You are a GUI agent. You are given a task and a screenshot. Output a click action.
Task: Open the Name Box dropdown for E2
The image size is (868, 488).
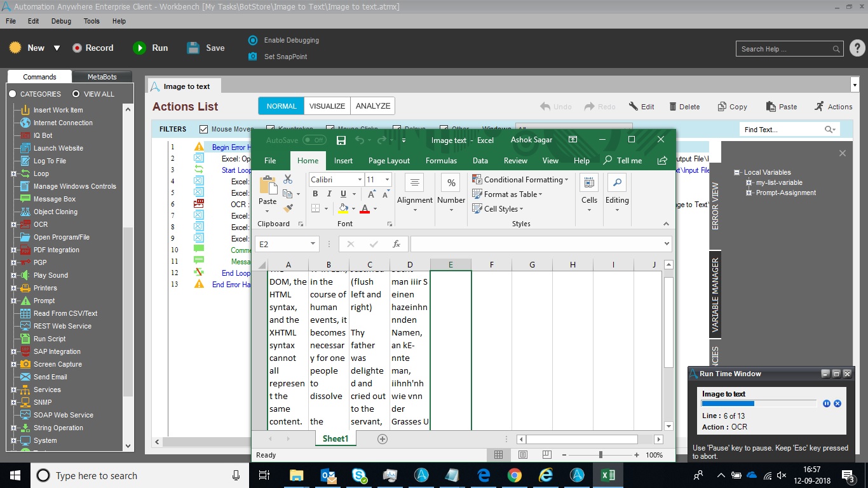[x=313, y=244]
